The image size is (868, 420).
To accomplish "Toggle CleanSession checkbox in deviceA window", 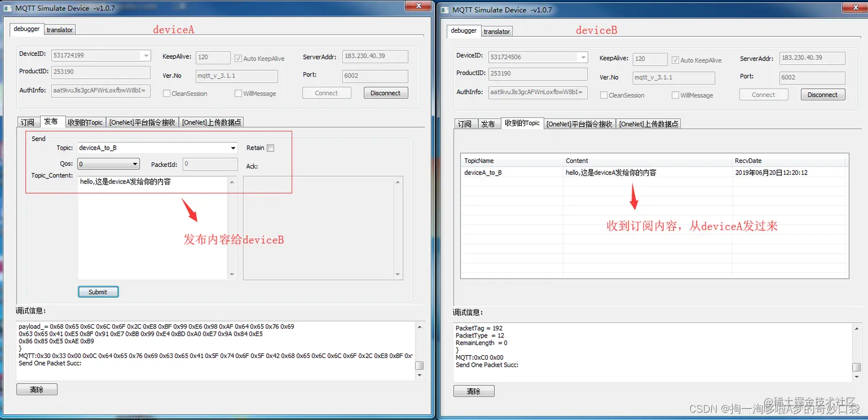I will tap(166, 93).
